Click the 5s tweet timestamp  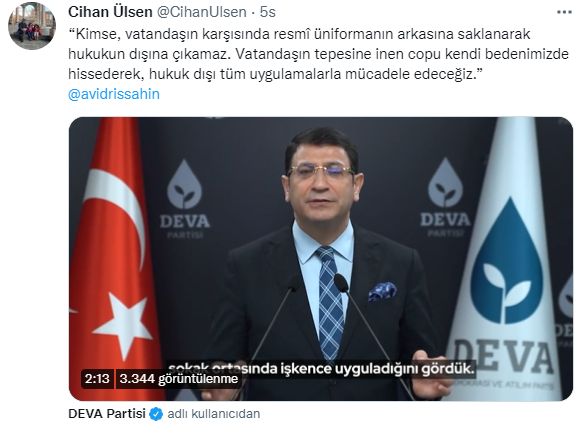click(268, 12)
